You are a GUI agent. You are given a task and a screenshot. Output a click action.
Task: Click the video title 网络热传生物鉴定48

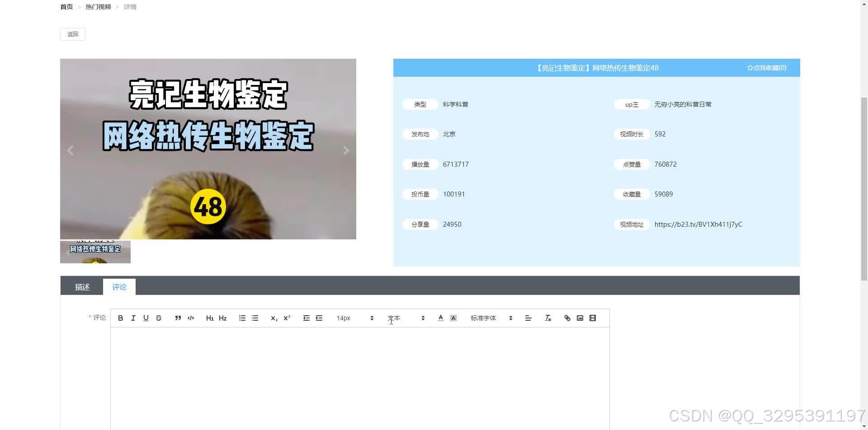[597, 68]
